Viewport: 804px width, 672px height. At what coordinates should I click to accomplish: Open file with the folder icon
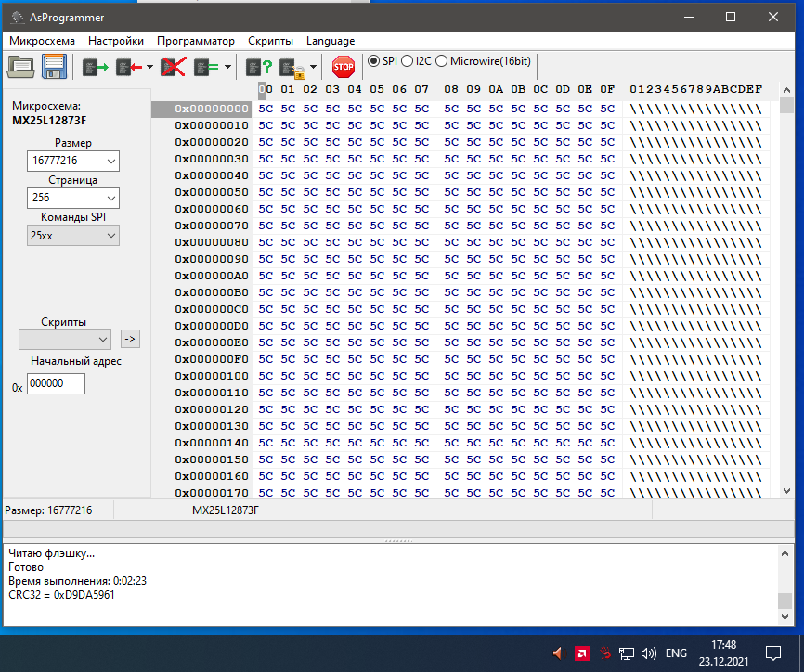coord(21,67)
